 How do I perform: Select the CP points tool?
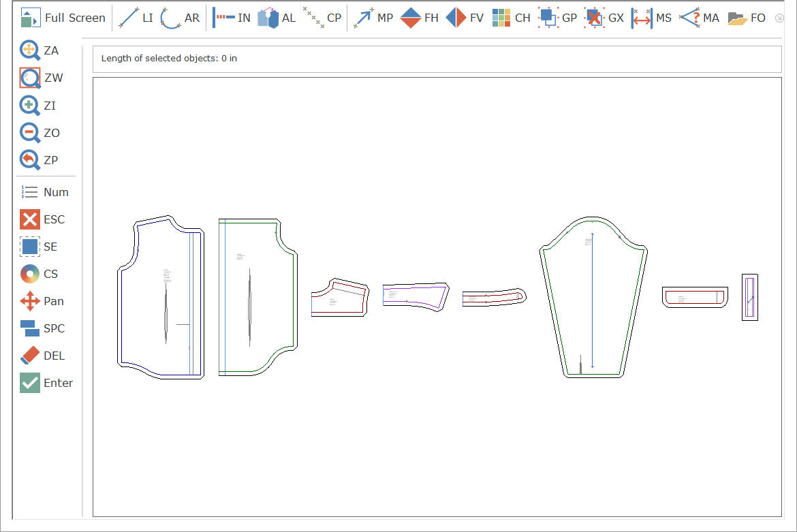click(x=322, y=18)
